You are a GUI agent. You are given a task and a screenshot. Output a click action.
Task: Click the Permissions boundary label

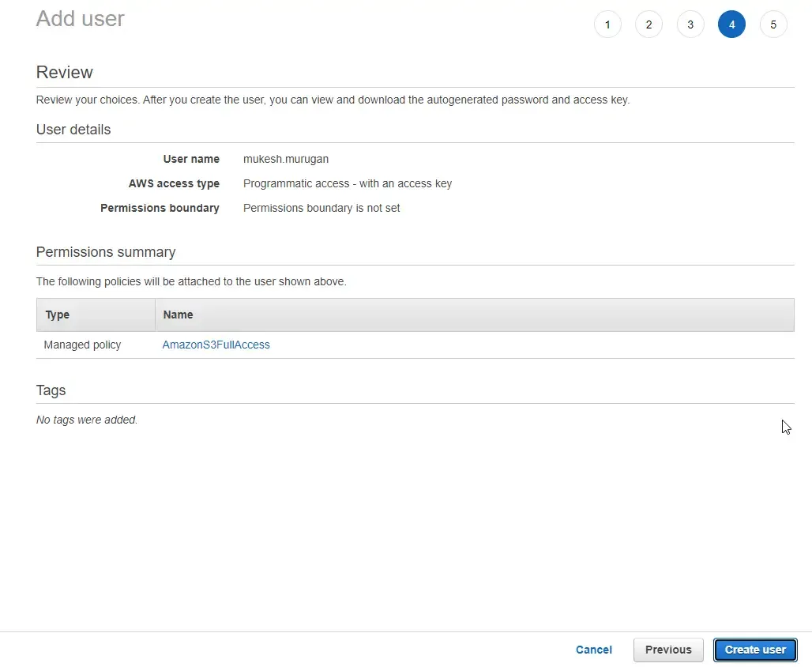tap(160, 208)
